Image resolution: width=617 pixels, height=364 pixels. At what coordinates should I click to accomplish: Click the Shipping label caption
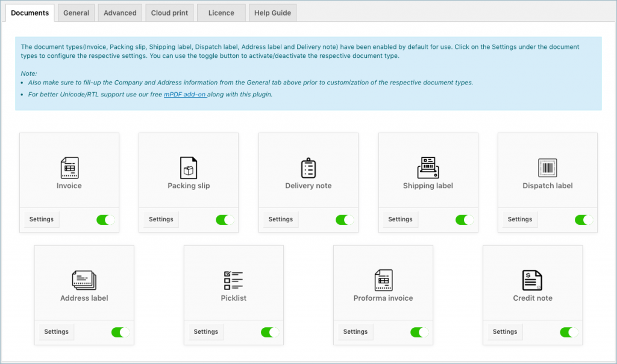tap(428, 186)
